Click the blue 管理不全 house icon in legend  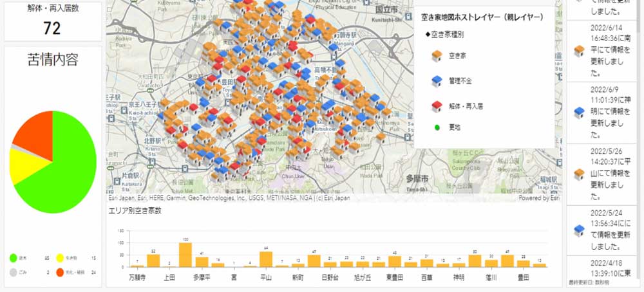[436, 80]
